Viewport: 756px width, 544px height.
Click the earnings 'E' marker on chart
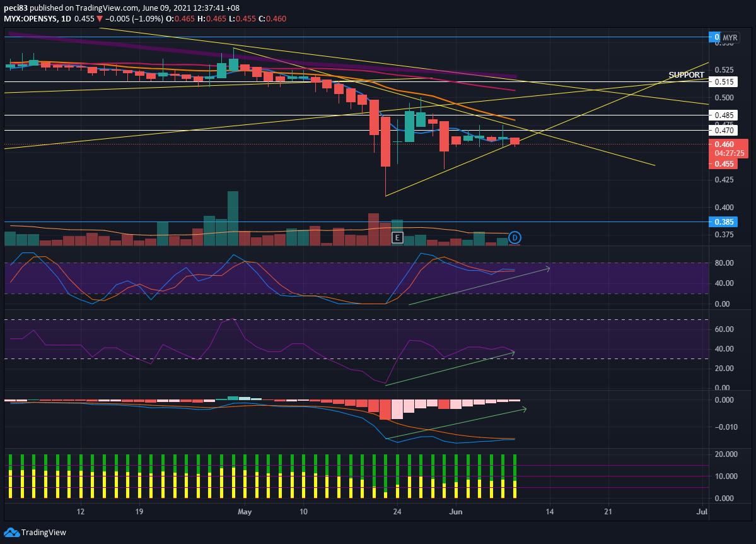coord(397,237)
